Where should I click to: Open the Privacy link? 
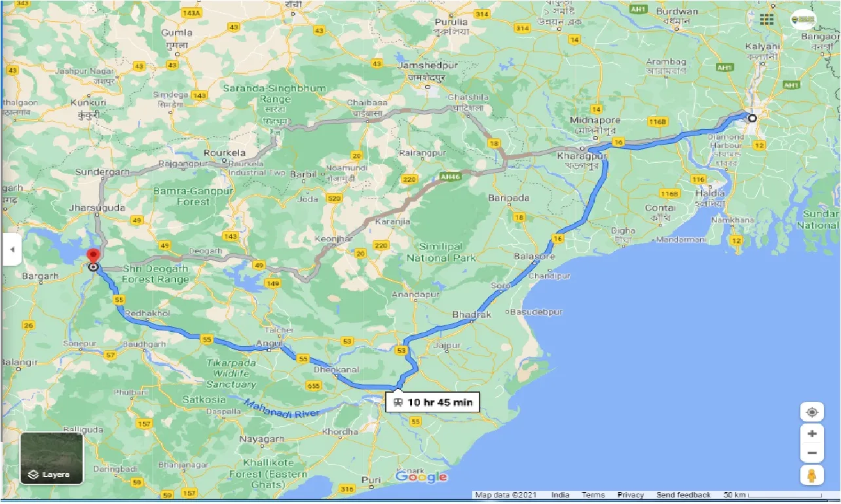pyautogui.click(x=629, y=495)
